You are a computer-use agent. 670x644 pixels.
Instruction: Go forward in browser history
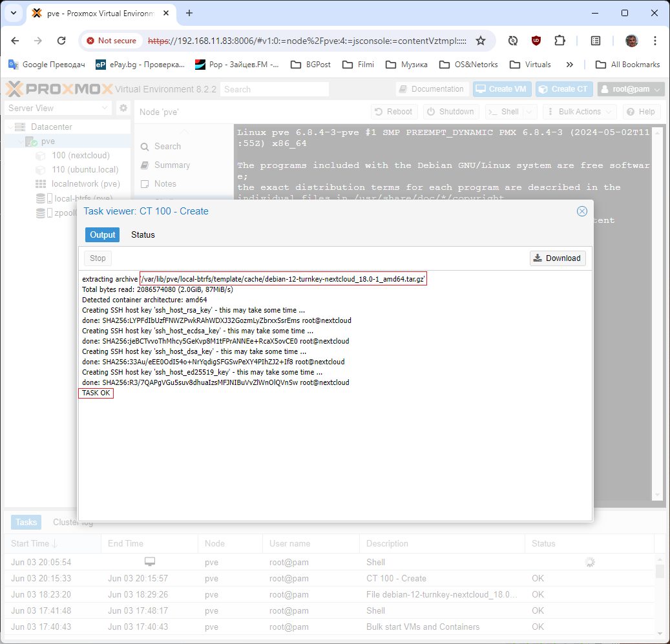(x=38, y=41)
